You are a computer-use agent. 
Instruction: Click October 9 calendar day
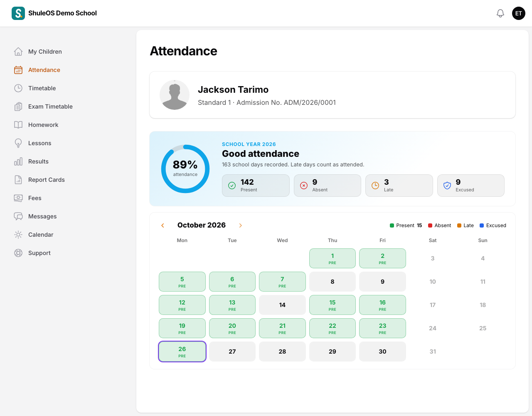coord(382,282)
